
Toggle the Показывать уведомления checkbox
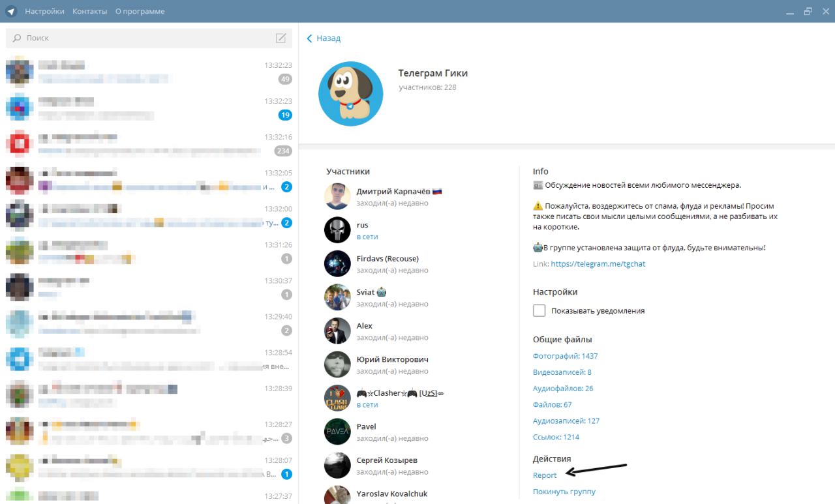(x=539, y=310)
